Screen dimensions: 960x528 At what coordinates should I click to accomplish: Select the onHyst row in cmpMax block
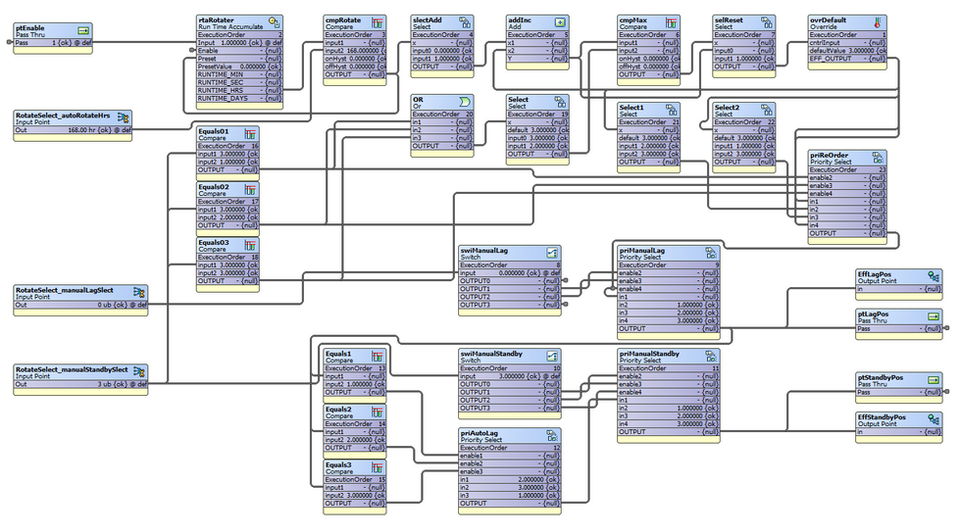click(649, 58)
